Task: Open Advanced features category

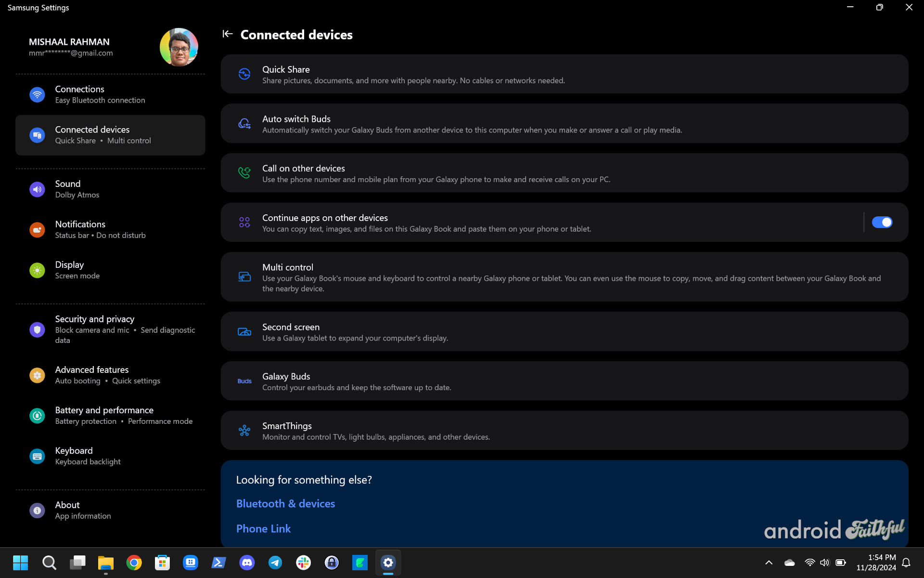Action: pos(110,375)
